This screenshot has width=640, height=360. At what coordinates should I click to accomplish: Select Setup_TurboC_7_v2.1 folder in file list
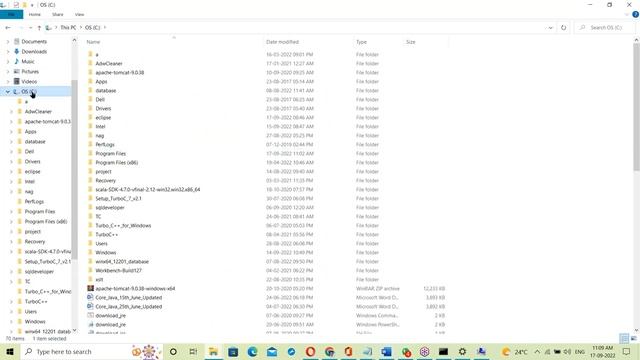(x=118, y=198)
